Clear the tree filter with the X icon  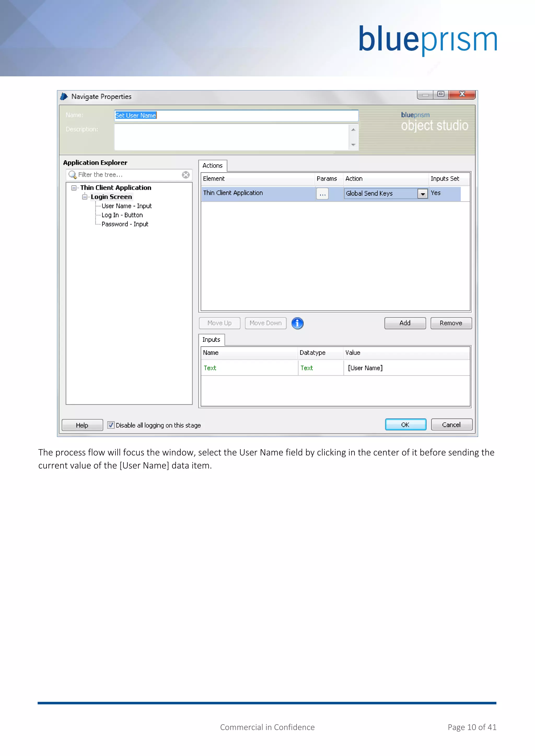[x=186, y=175]
